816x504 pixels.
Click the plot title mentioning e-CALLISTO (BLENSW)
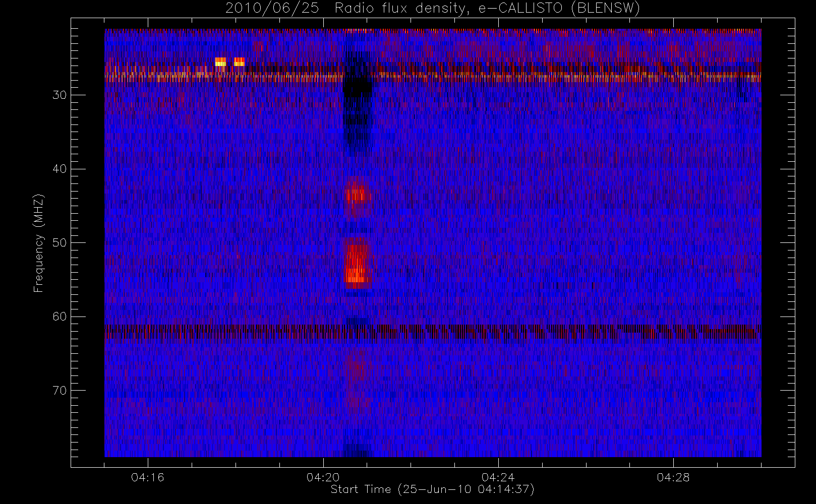tap(433, 8)
